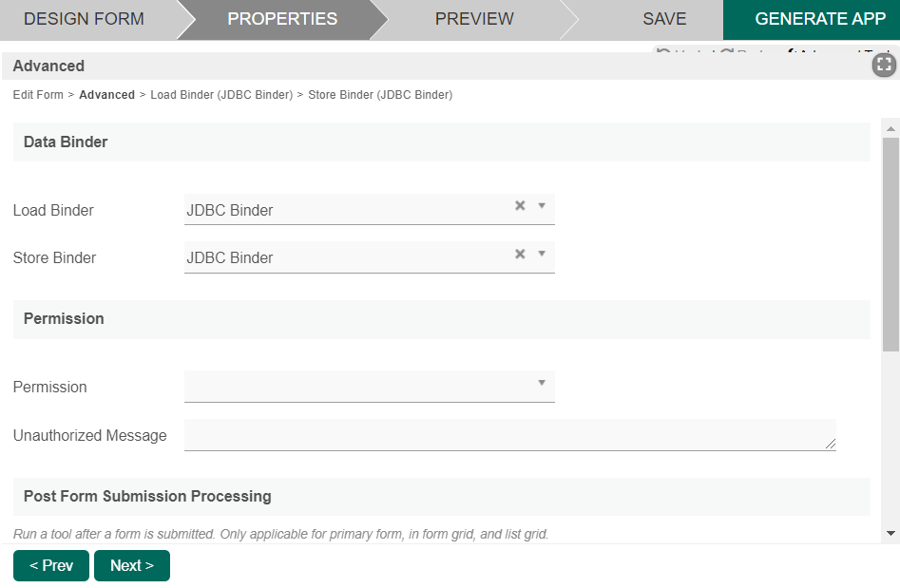Open Load Binder (JDBC Binder) breadcrumb
The image size is (900, 588).
click(221, 95)
